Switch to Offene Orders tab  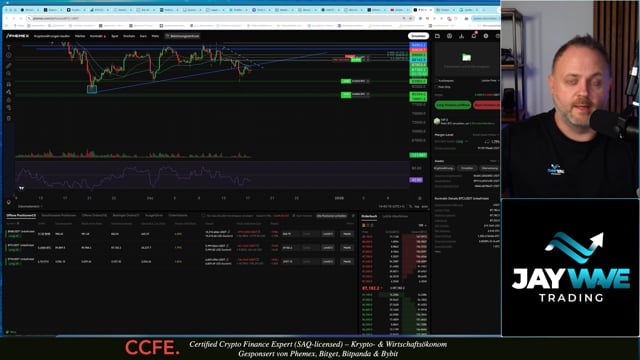(x=94, y=216)
